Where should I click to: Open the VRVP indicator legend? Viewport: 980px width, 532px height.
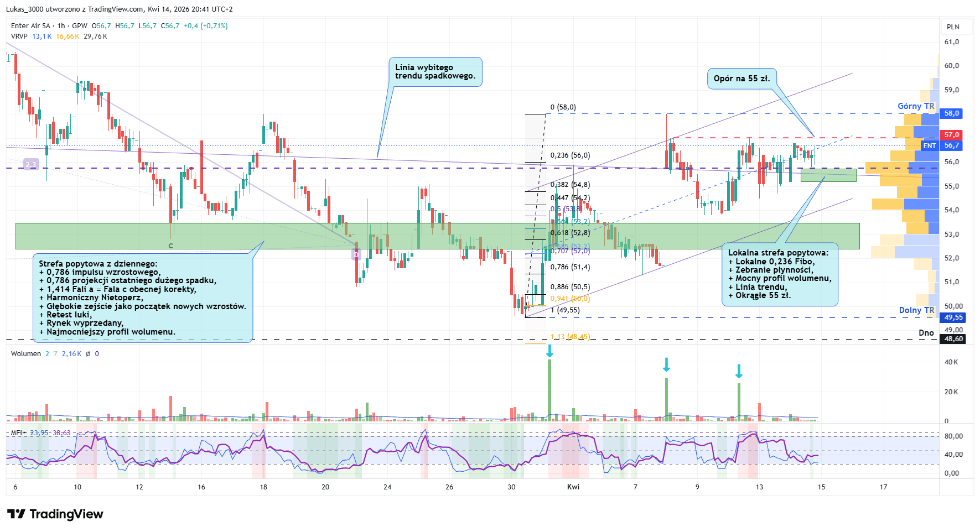[19, 36]
